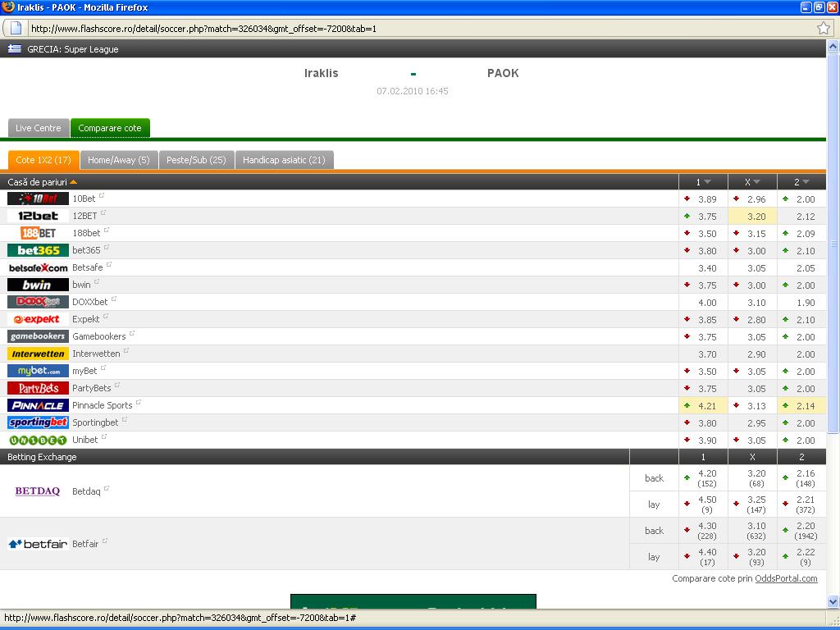
Task: Click 12BET draw odds 3.20
Action: [756, 217]
